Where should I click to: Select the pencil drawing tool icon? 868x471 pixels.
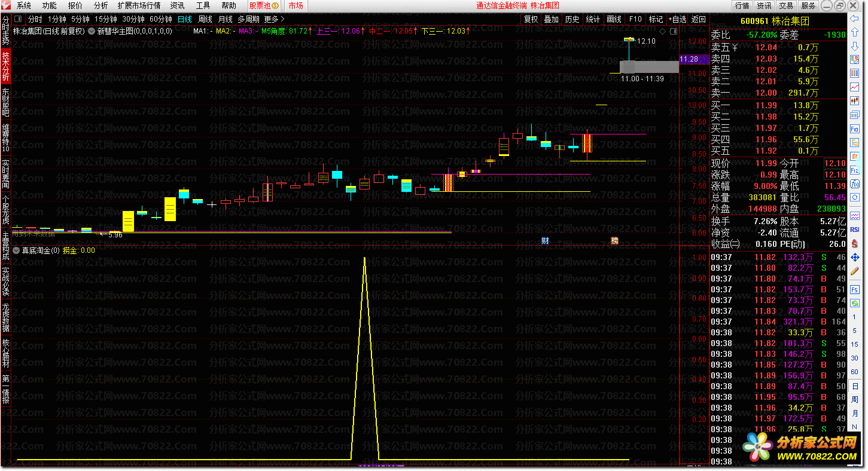tap(855, 271)
